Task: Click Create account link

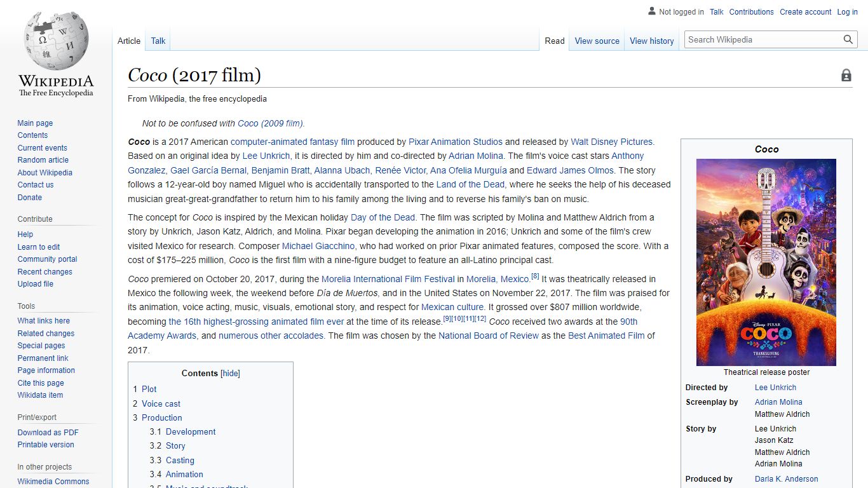Action: (805, 12)
